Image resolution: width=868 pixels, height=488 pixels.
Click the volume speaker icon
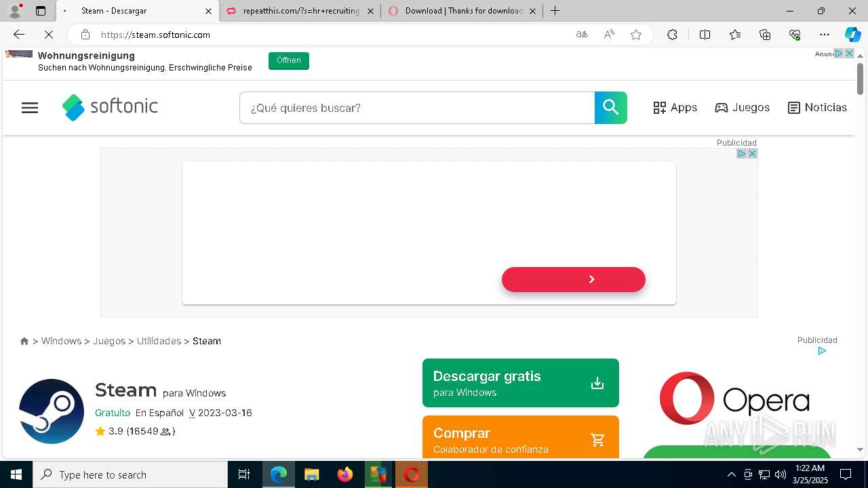[780, 474]
